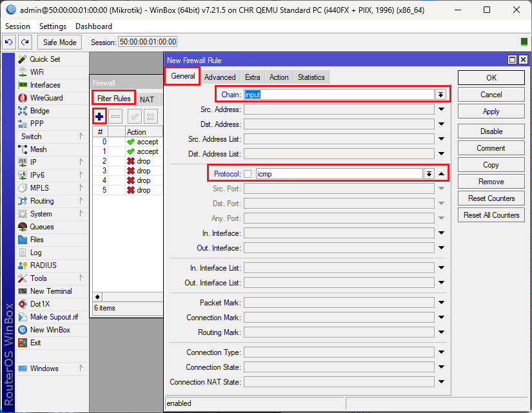Switch to the Action tab
The image size is (532, 413).
coord(279,77)
